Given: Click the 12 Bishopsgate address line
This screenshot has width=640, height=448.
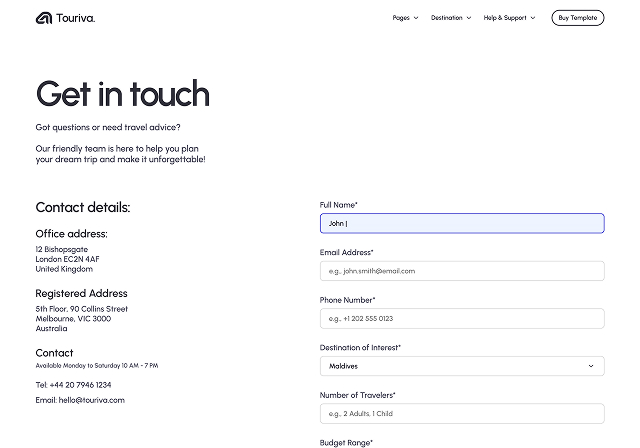Looking at the screenshot, I should [62, 249].
